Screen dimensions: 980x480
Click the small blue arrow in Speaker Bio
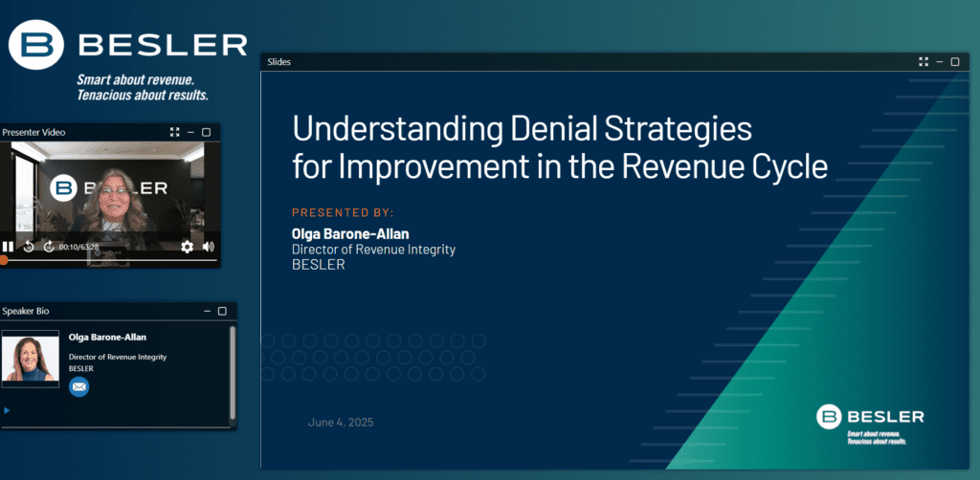(7, 410)
